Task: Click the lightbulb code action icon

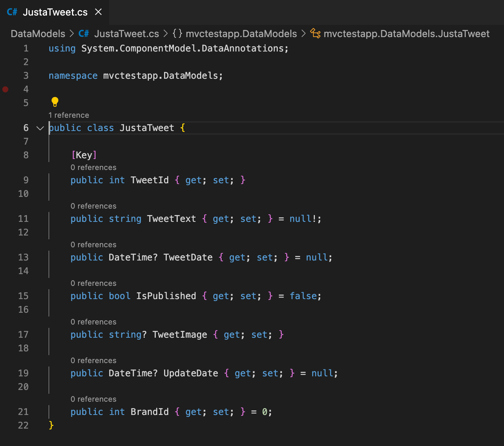Action: [x=55, y=102]
